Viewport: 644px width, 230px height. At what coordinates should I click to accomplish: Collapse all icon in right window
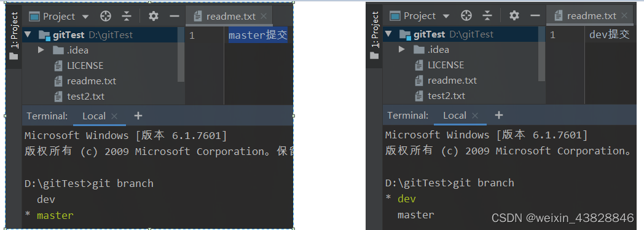tap(487, 15)
